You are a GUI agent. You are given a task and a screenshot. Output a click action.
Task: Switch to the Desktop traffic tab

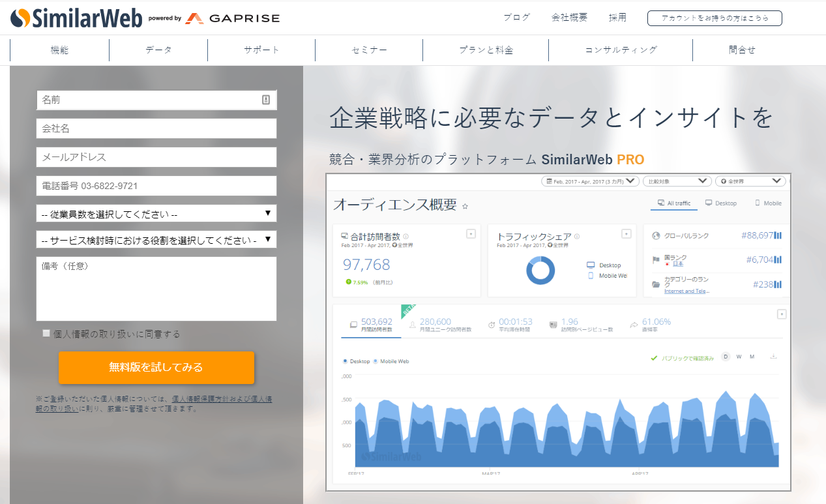(721, 203)
